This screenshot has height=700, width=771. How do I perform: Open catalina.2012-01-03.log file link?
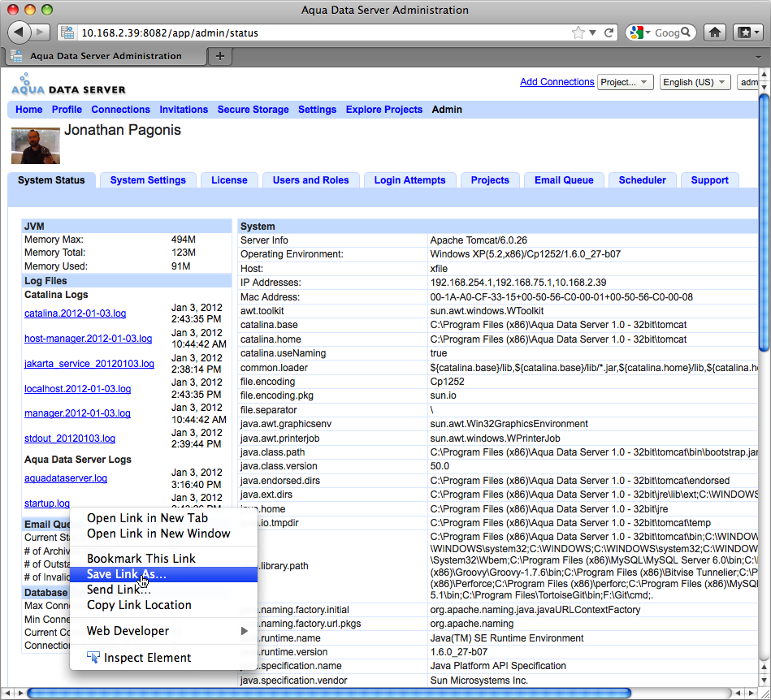click(76, 313)
